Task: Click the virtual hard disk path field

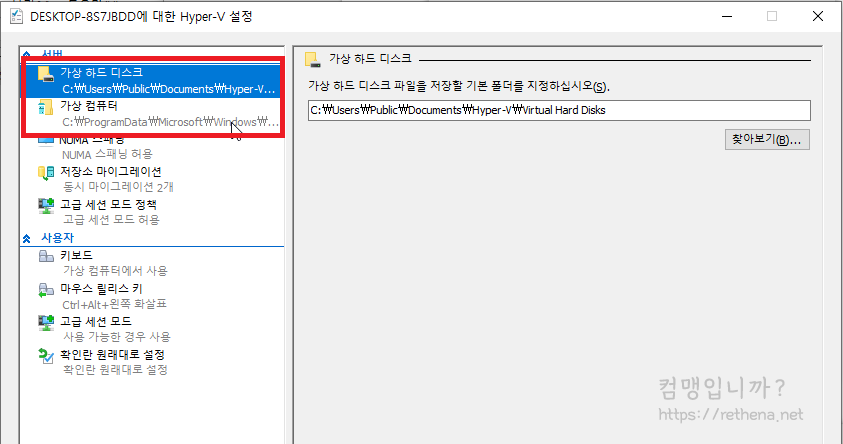Action: 559,110
